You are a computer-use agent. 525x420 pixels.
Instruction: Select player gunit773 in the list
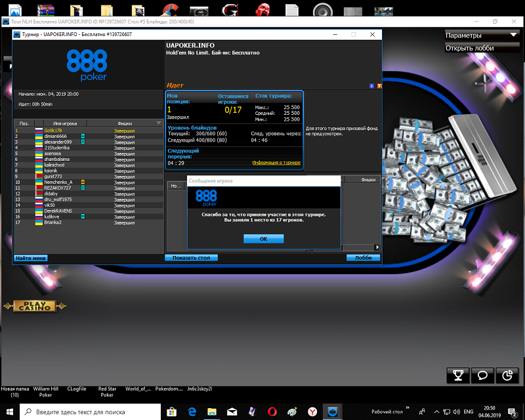(x=89, y=177)
